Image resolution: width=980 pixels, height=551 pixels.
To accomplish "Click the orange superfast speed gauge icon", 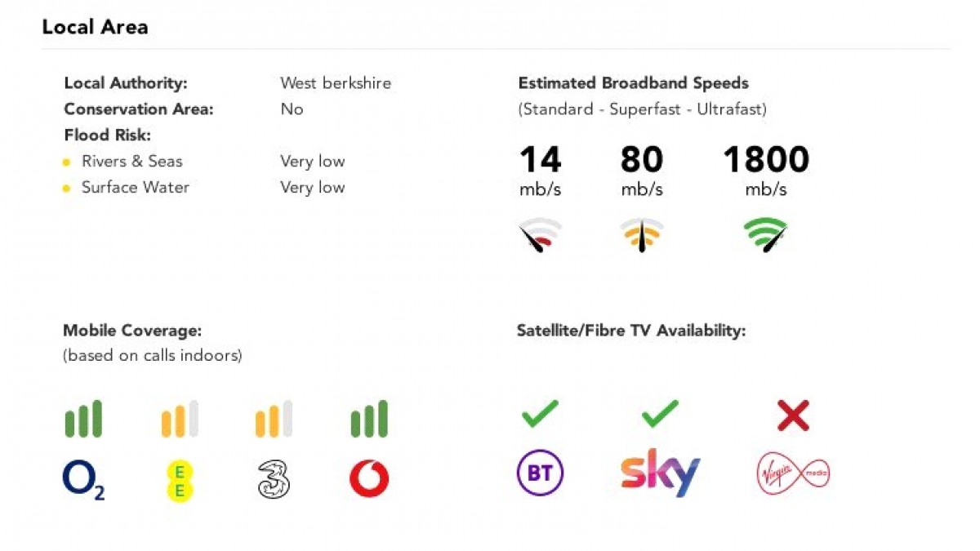I will coord(641,235).
